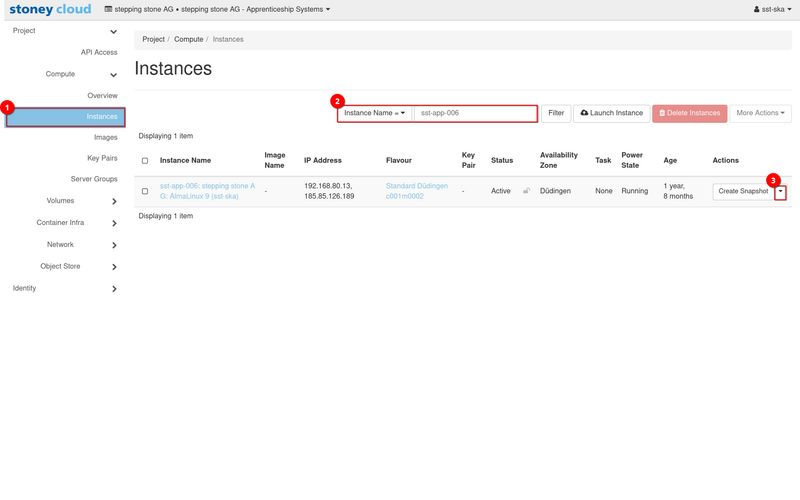The image size is (800, 500).
Task: Toggle the select-all instances checkbox in header
Action: pyautogui.click(x=145, y=160)
